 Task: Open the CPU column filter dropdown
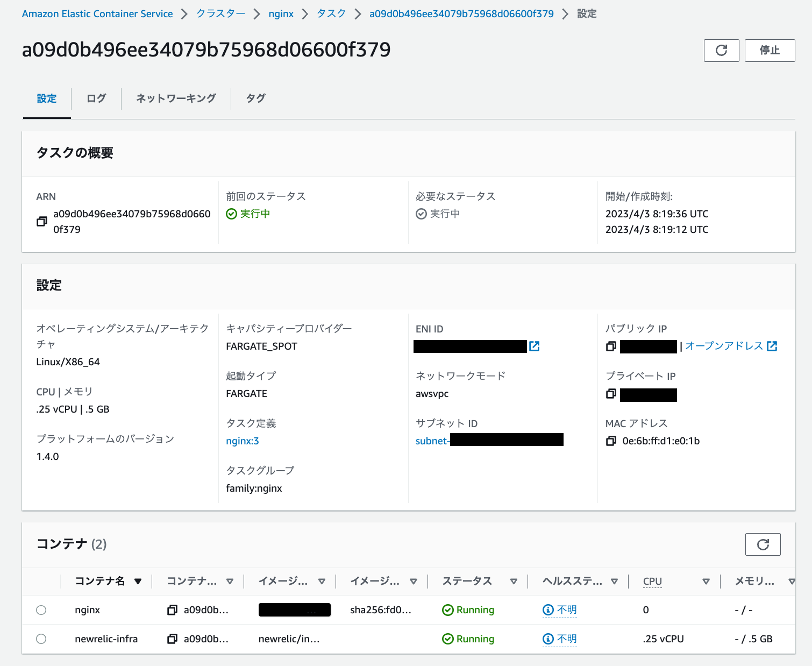[x=706, y=581]
